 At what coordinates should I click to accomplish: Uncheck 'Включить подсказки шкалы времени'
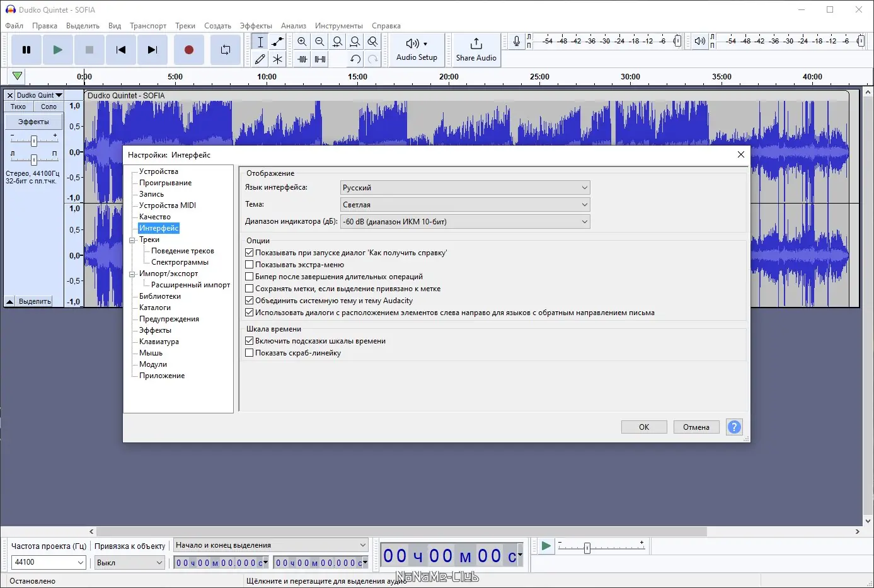point(250,341)
